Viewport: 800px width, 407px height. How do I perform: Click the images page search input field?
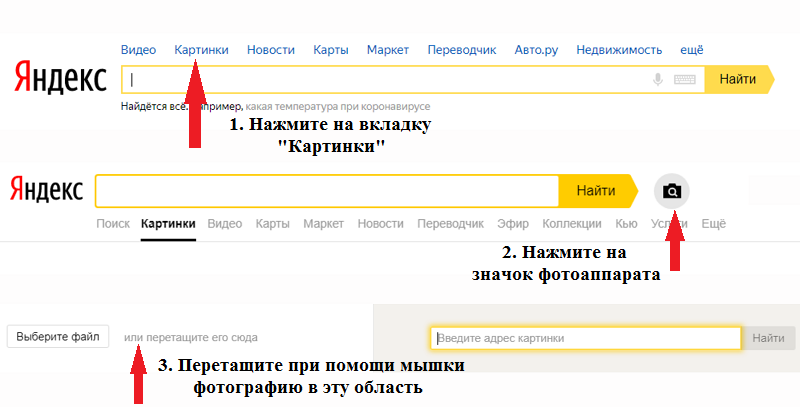coord(327,191)
